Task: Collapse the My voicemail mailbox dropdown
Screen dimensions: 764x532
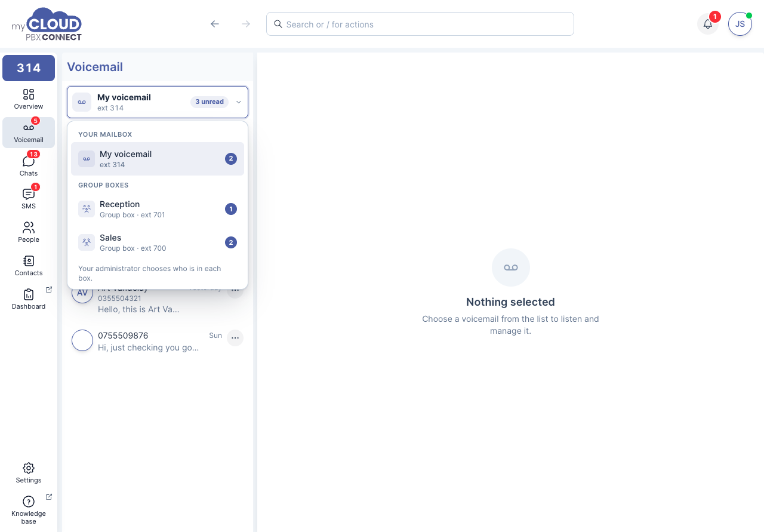Action: [158, 102]
